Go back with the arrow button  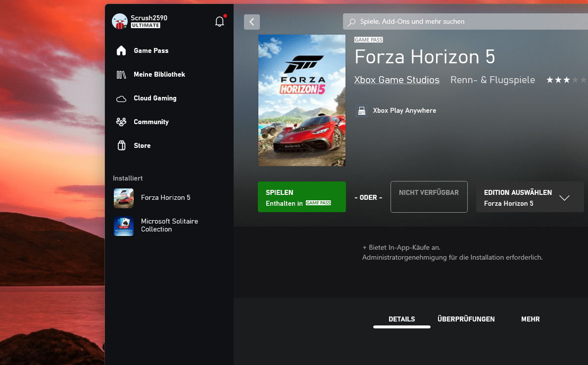251,22
